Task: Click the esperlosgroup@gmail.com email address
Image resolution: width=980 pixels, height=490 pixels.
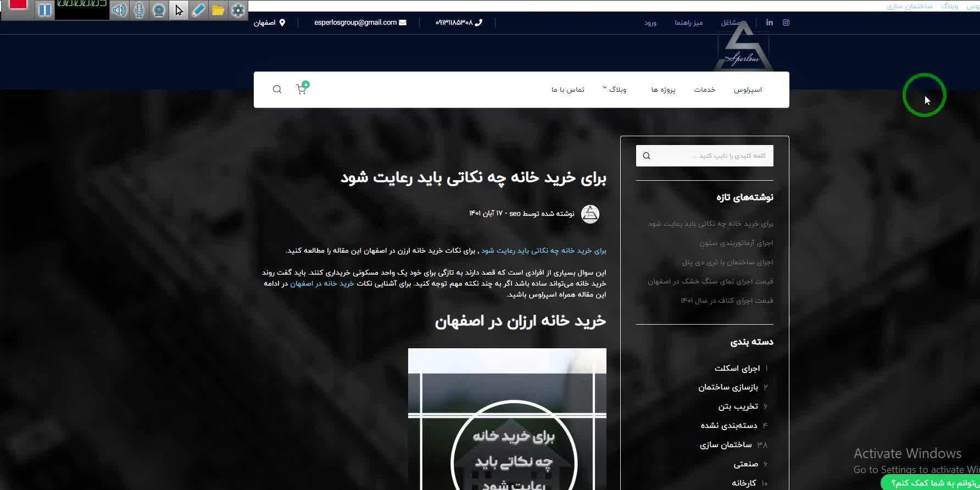Action: [x=355, y=23]
